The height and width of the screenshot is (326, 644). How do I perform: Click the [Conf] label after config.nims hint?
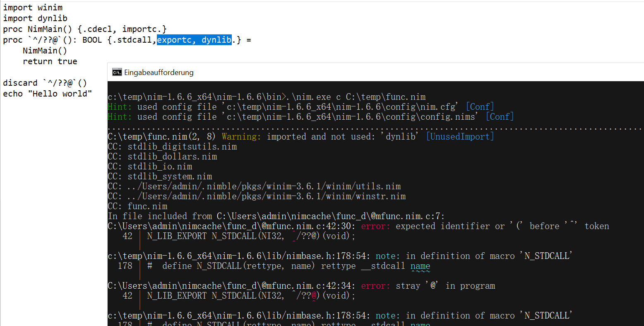click(500, 116)
